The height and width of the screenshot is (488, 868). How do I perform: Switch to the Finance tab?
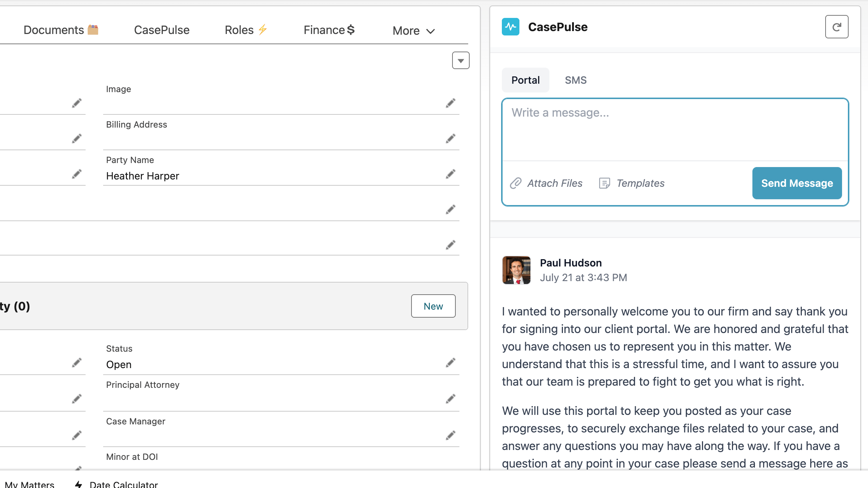(x=328, y=30)
